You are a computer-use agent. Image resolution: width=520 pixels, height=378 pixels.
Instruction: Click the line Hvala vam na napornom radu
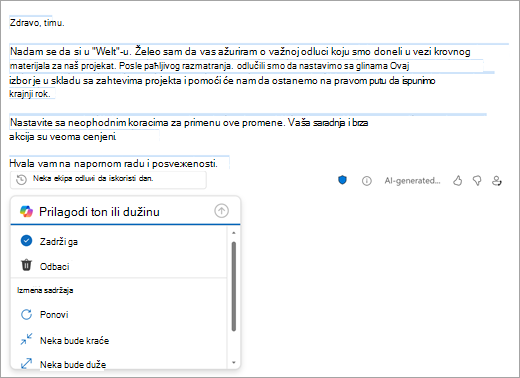pos(113,164)
